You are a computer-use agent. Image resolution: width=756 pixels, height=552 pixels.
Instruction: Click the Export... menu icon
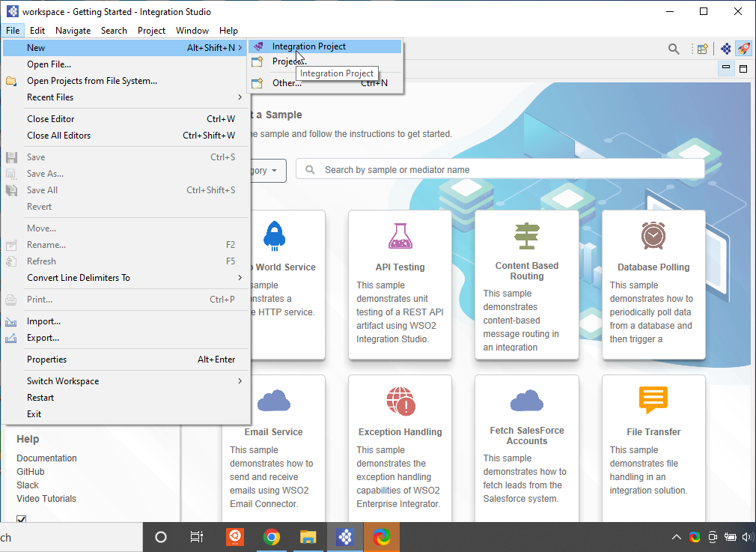pos(11,339)
